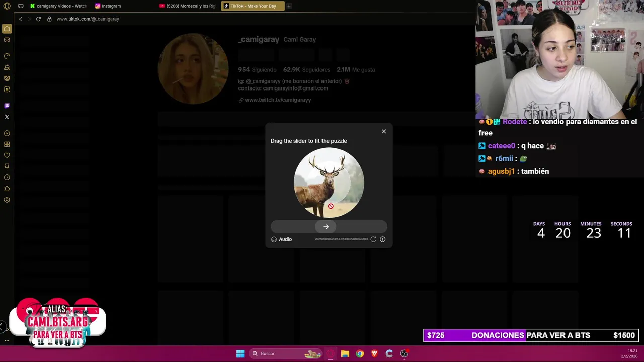Grab the puzzle slider arrow handle

coord(326,227)
